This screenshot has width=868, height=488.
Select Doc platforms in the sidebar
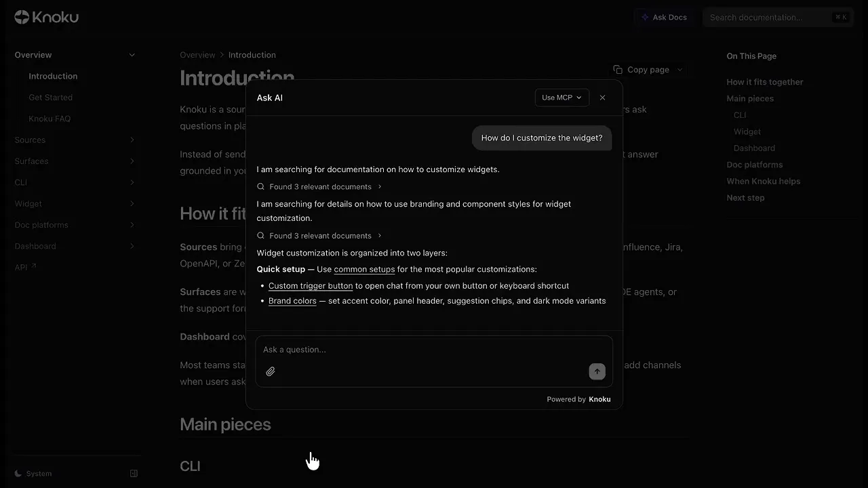click(x=41, y=225)
